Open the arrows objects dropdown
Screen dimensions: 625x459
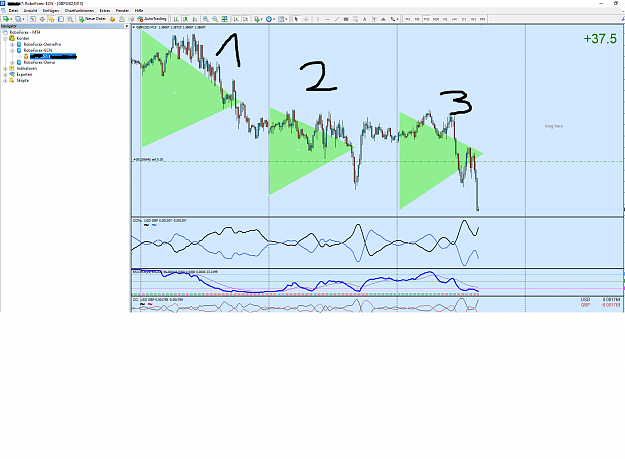(394, 19)
